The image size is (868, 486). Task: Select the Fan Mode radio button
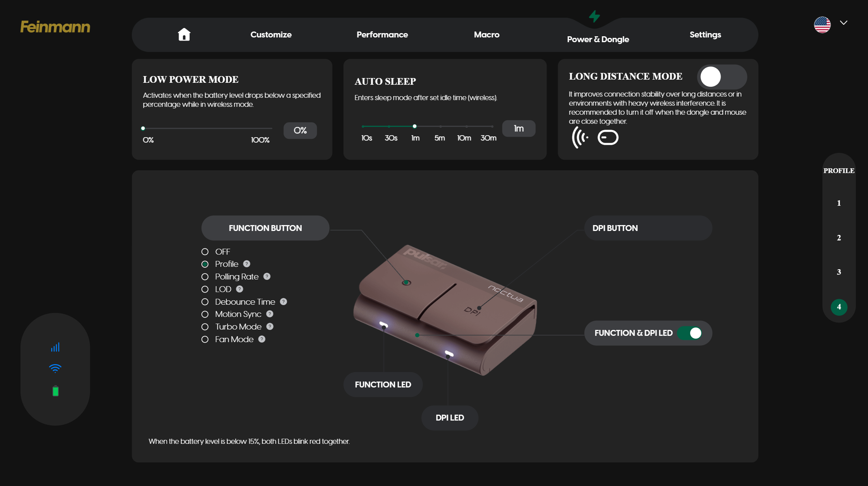pyautogui.click(x=205, y=339)
